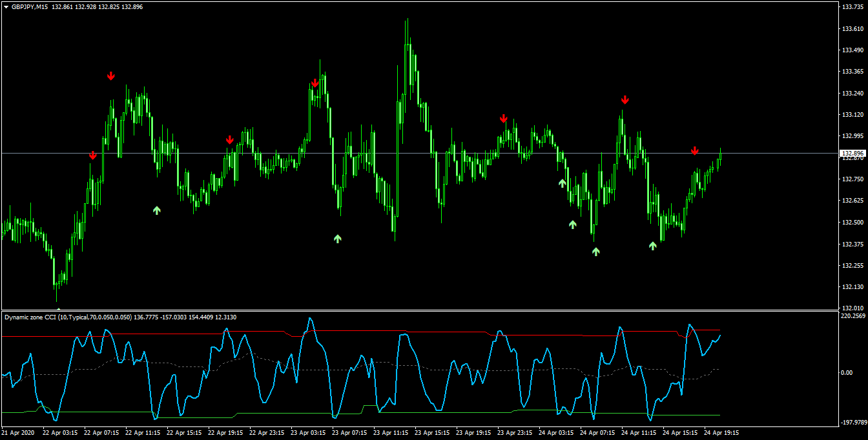The width and height of the screenshot is (868, 440).
Task: Click the GBPJPY,M15 symbol title text
Action: [30, 6]
